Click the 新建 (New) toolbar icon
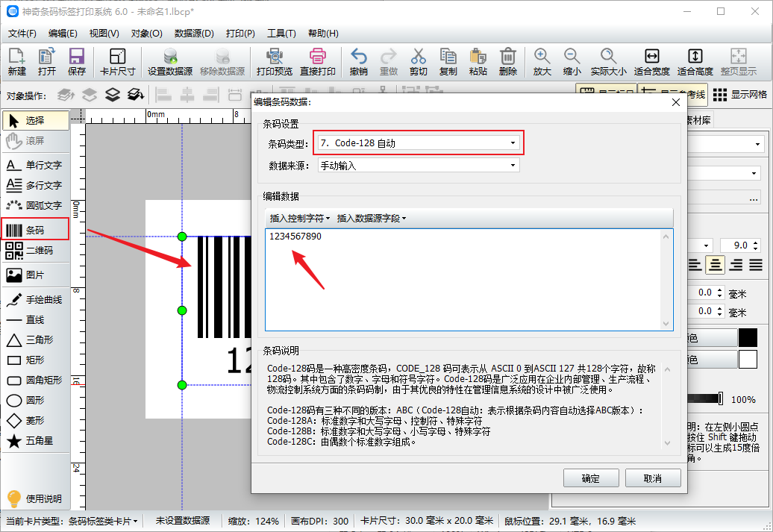The width and height of the screenshot is (773, 532). click(x=16, y=62)
